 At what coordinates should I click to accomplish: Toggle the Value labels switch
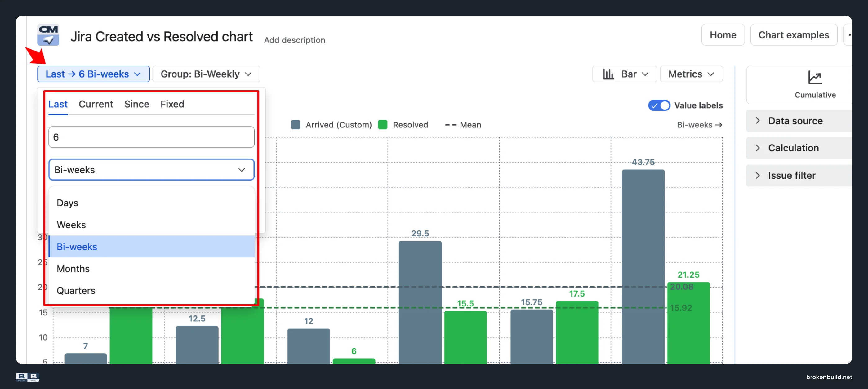tap(659, 105)
